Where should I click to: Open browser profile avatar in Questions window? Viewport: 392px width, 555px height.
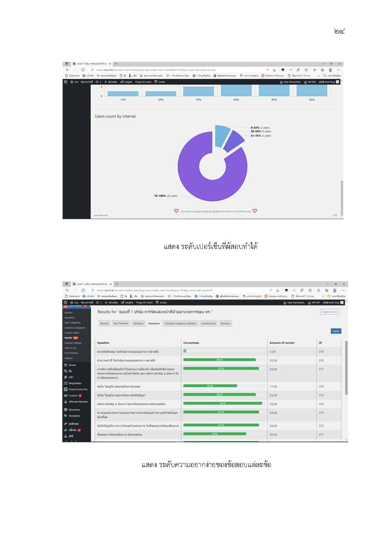pyautogui.click(x=335, y=290)
